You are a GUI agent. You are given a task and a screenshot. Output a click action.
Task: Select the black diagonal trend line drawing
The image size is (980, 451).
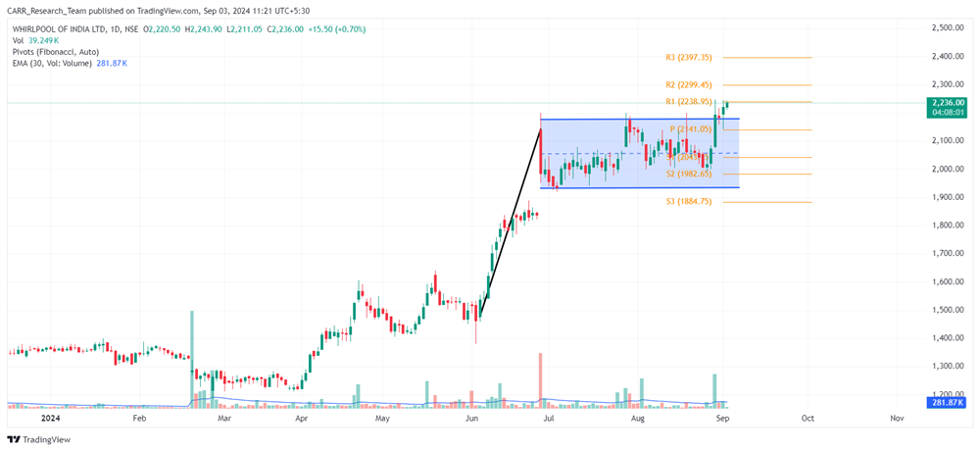510,223
